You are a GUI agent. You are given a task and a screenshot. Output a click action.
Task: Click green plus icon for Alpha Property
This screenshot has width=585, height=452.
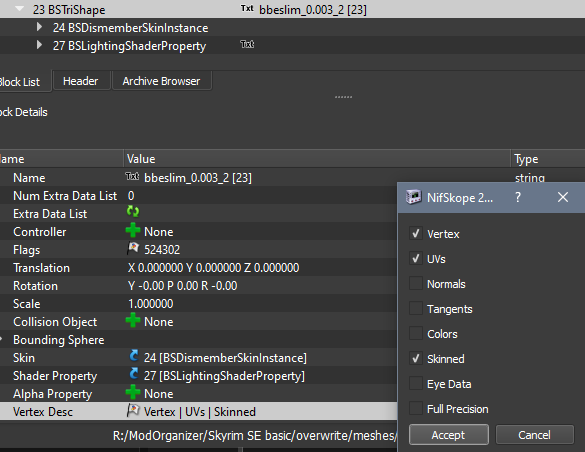[133, 392]
